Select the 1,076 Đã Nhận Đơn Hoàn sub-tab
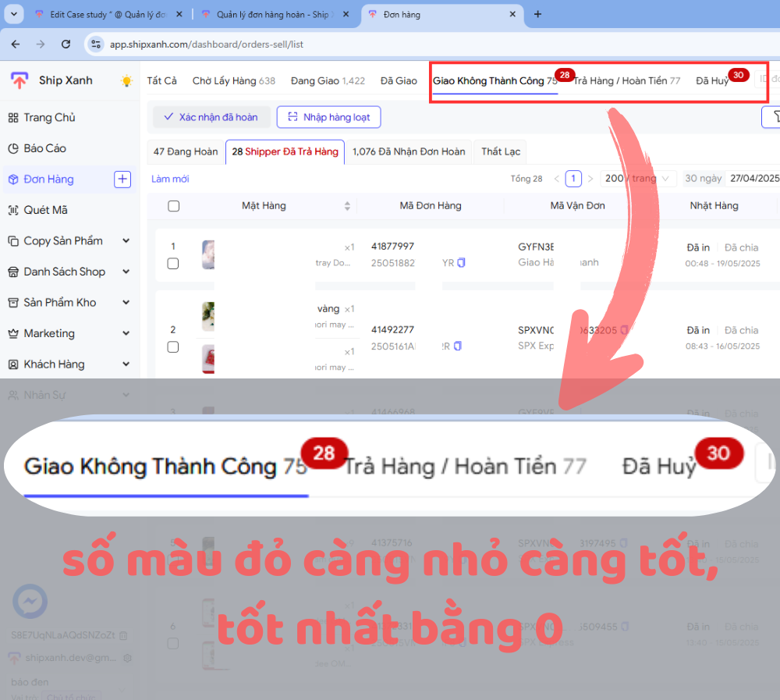 tap(409, 152)
